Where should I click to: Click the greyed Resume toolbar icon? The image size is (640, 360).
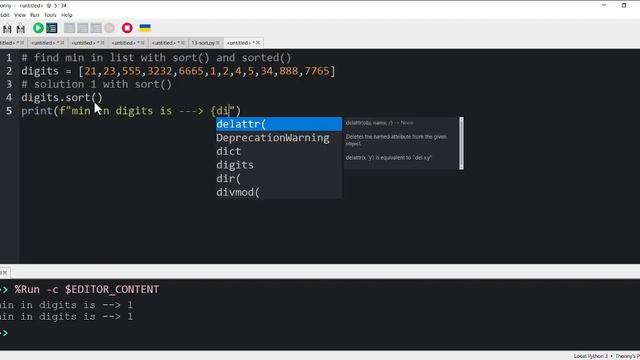pos(109,28)
